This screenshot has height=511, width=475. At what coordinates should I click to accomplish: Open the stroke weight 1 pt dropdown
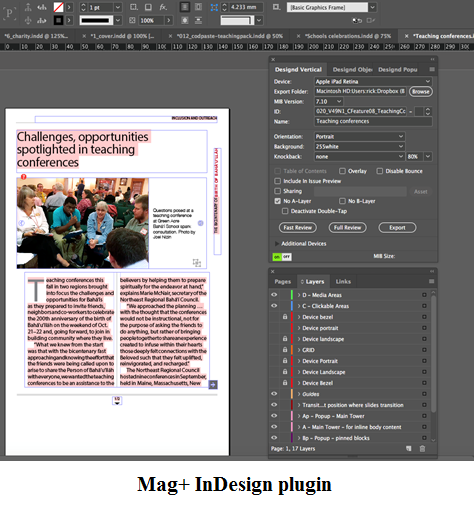(118, 7)
